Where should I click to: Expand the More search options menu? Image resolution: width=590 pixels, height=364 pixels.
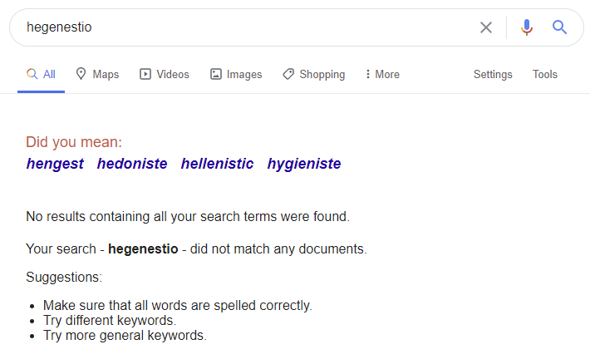383,74
